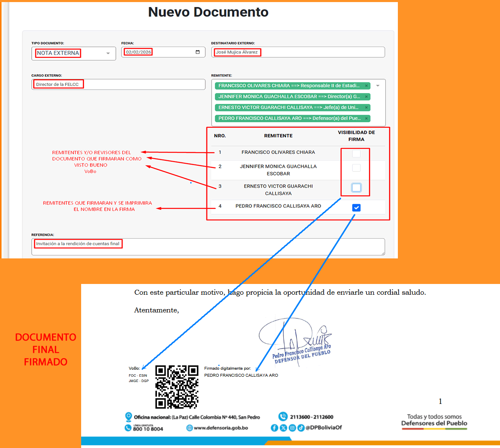Remove PEDRO FRANCISCO CALLISAYA ARO remitente tag
Screen dimensions: 500x448
(x=366, y=118)
